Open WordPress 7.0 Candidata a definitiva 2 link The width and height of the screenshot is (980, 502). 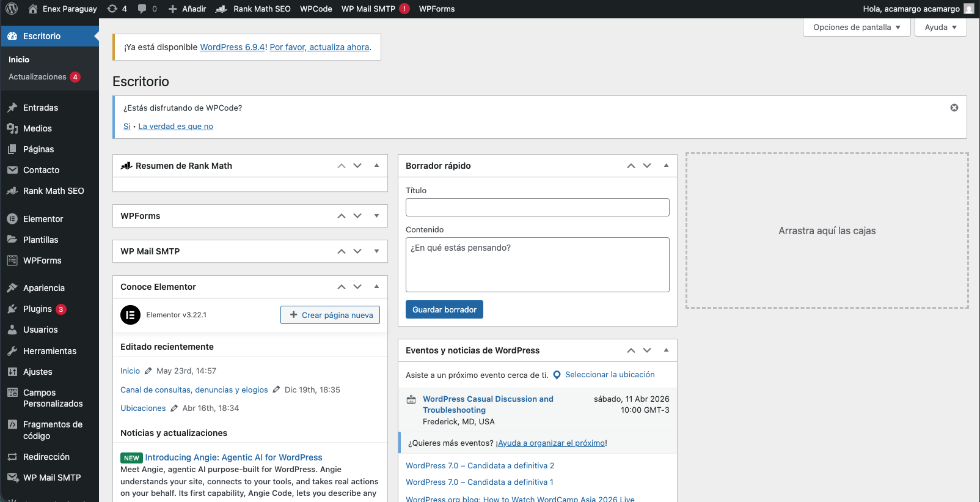(x=480, y=465)
